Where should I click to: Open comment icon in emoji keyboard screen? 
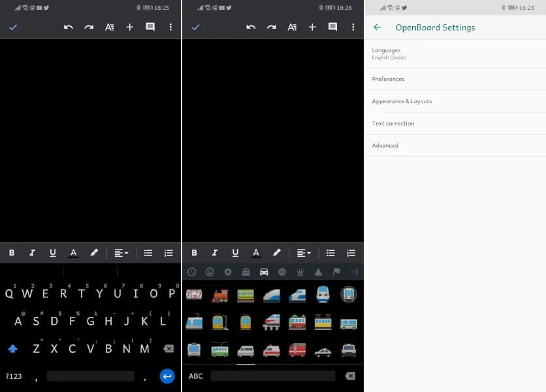(x=332, y=27)
